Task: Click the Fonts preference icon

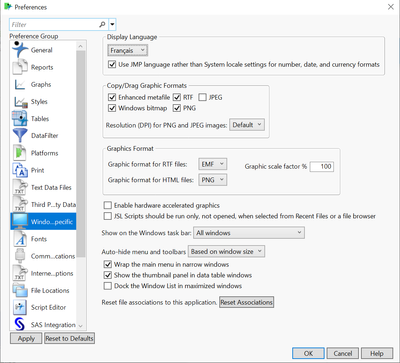Action: pos(20,239)
